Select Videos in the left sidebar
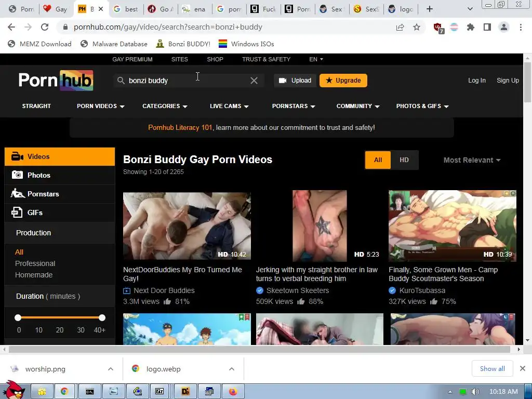This screenshot has height=399, width=532. [60, 156]
